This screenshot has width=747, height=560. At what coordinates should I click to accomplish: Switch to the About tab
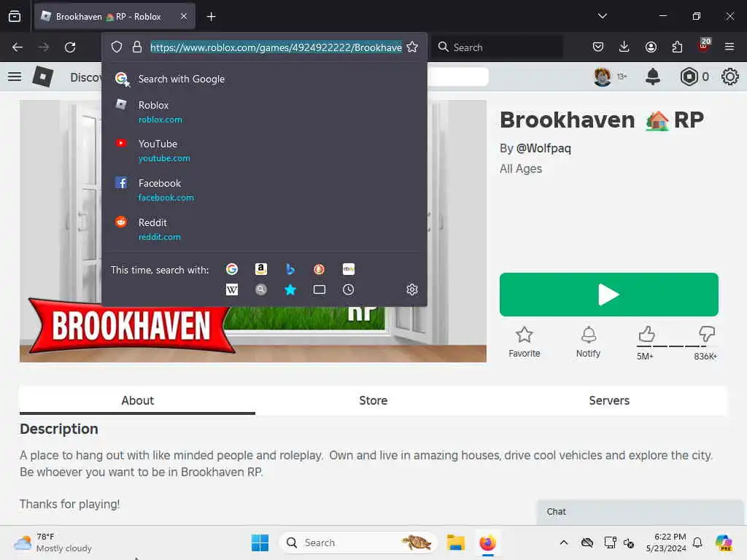point(137,400)
